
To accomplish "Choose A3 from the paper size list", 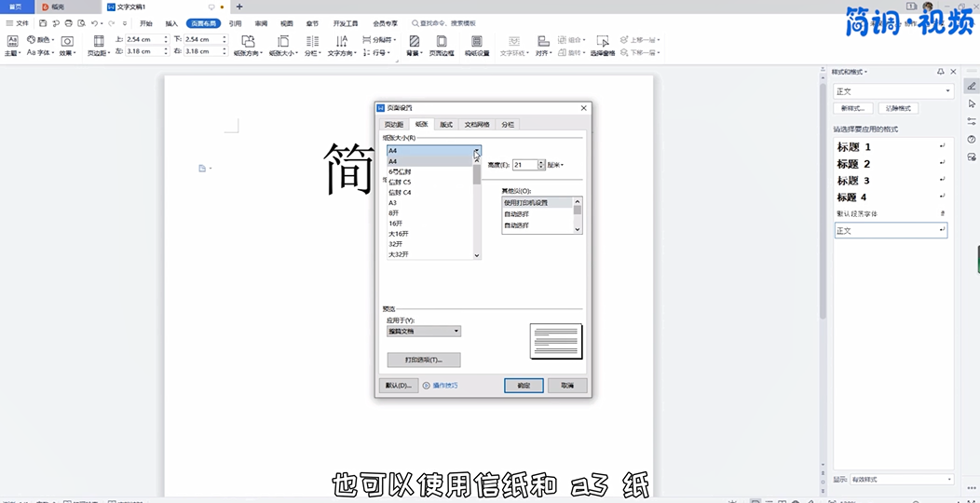I will pyautogui.click(x=393, y=202).
